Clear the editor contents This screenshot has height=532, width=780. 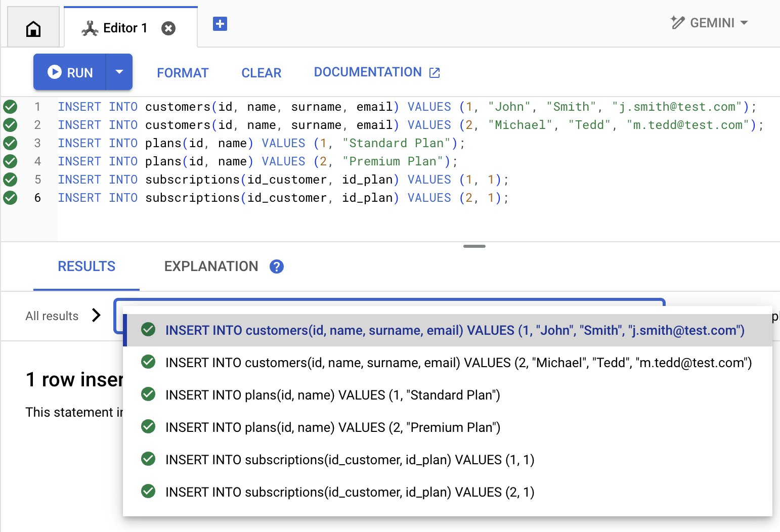click(261, 73)
